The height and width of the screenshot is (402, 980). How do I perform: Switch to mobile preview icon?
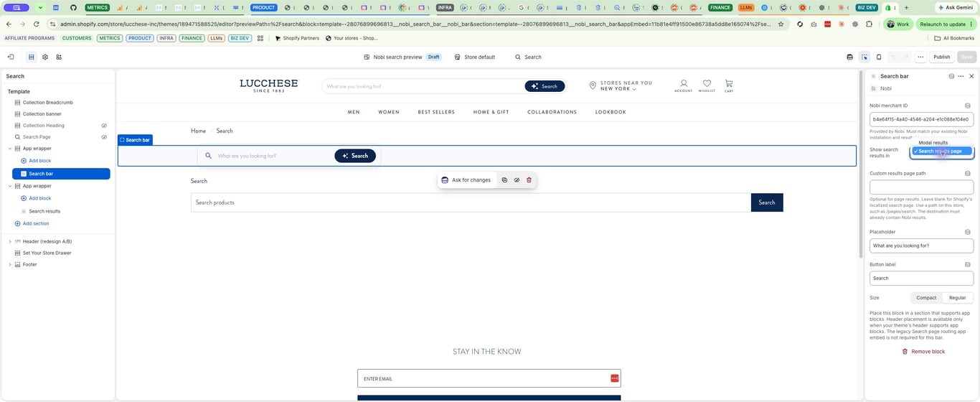tap(879, 57)
